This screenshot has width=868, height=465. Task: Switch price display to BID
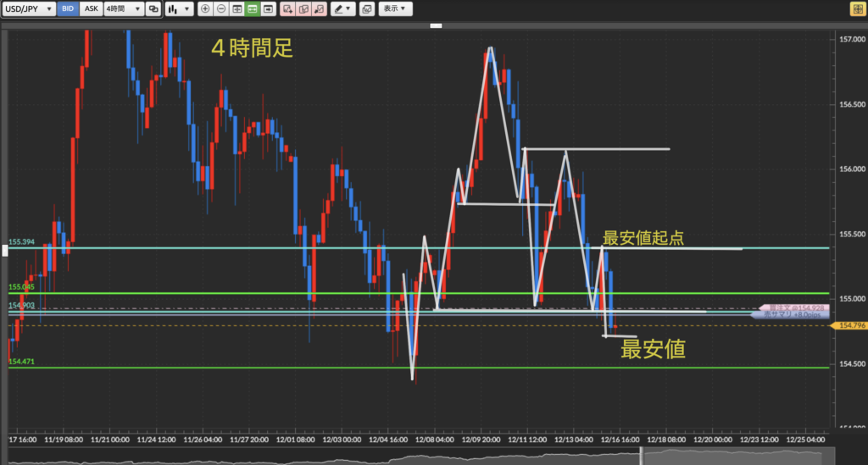(x=68, y=8)
